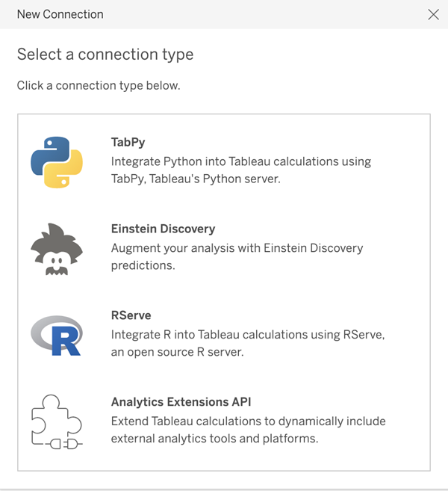Viewport: 448px width, 491px height.
Task: Pick the Einstein Discovery connection title
Action: pos(163,229)
